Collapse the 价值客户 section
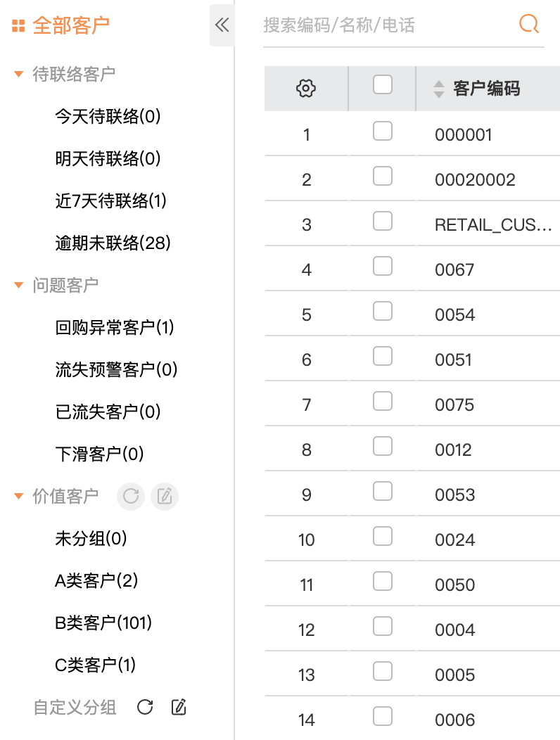 click(x=19, y=497)
